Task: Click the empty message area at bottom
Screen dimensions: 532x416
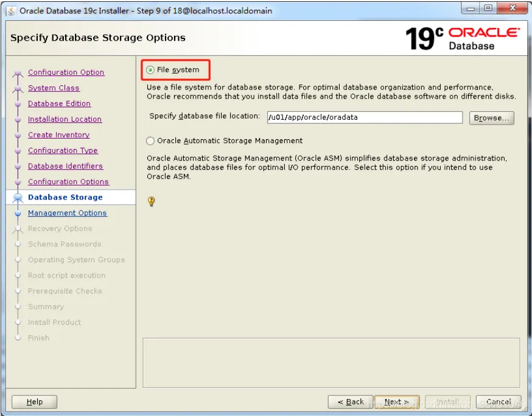Action: coord(331,362)
